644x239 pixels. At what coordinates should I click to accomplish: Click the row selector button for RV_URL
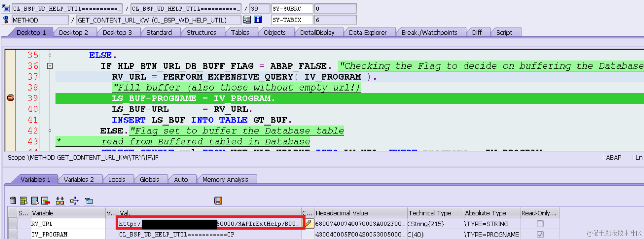tap(13, 224)
